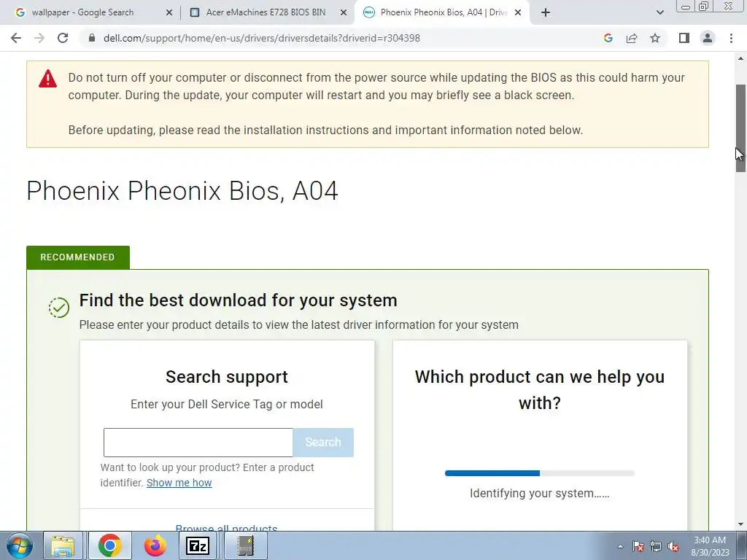Open Google icon in address bar
Image resolution: width=747 pixels, height=560 pixels.
click(608, 38)
